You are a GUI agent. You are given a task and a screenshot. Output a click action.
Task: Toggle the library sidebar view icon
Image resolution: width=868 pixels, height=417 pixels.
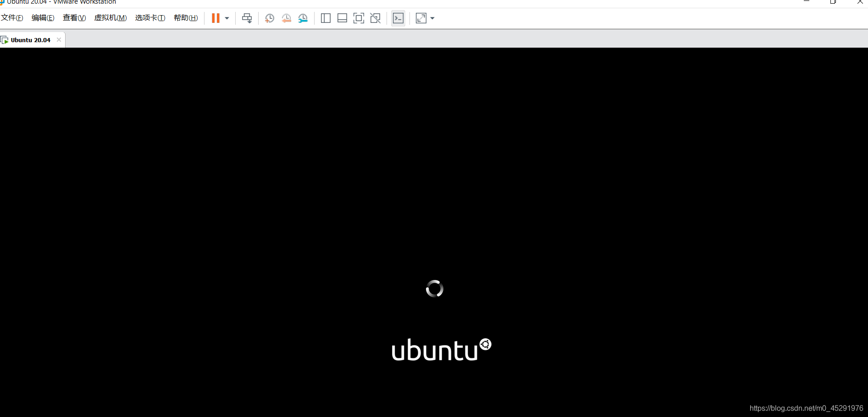pos(326,18)
